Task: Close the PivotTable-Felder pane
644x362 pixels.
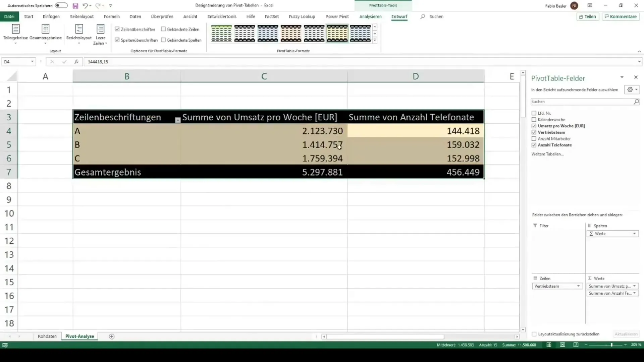Action: coord(636,77)
